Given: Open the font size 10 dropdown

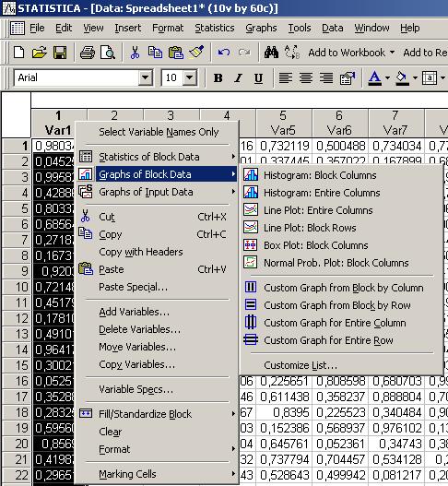Looking at the screenshot, I should click(x=190, y=77).
